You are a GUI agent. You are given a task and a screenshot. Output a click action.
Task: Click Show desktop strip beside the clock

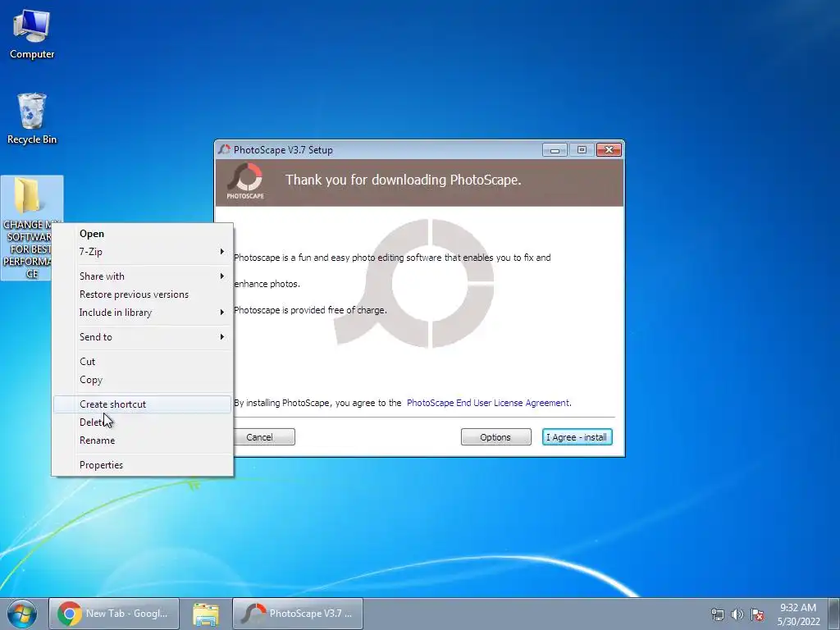click(834, 614)
